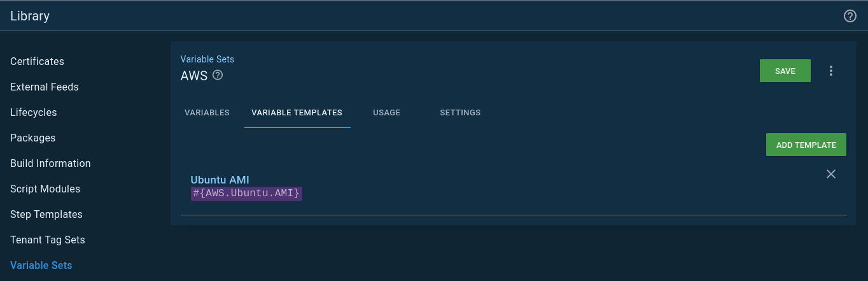Open External Feeds in the sidebar
Image resolution: width=868 pixels, height=281 pixels.
click(45, 87)
